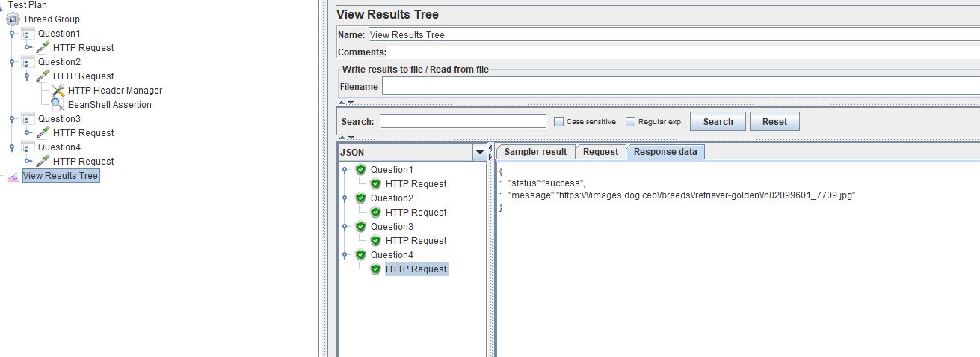
Task: Select HTTP Request result under Question2
Action: (416, 213)
